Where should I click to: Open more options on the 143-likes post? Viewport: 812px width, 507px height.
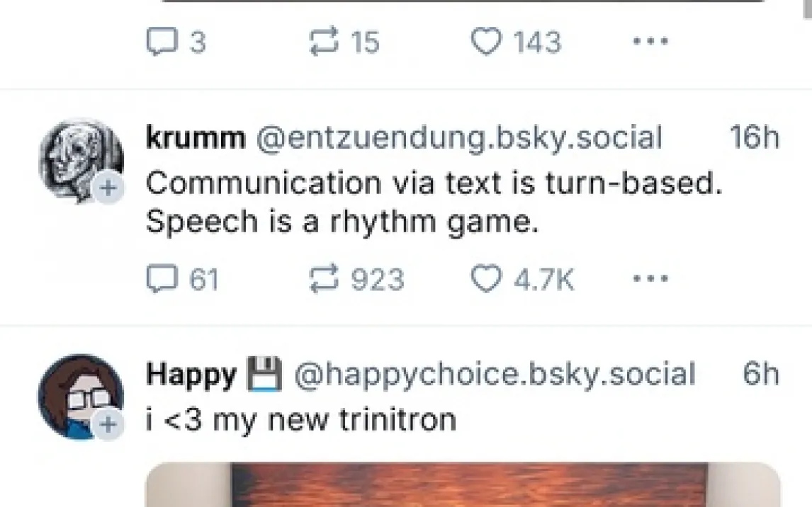click(650, 41)
